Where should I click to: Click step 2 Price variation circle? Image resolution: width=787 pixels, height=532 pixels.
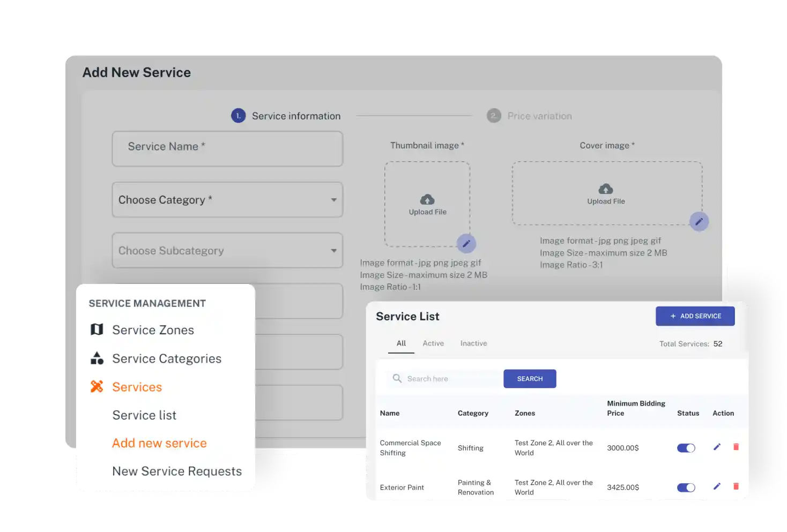pos(494,116)
